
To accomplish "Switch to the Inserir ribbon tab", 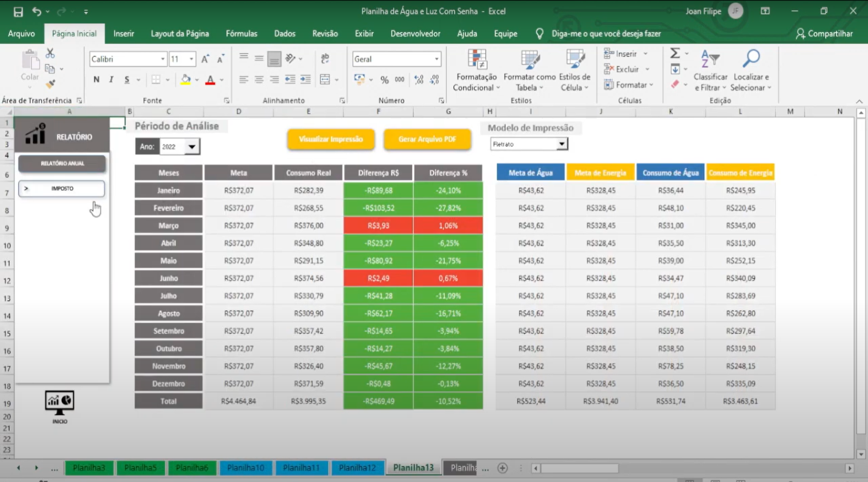I will point(123,34).
